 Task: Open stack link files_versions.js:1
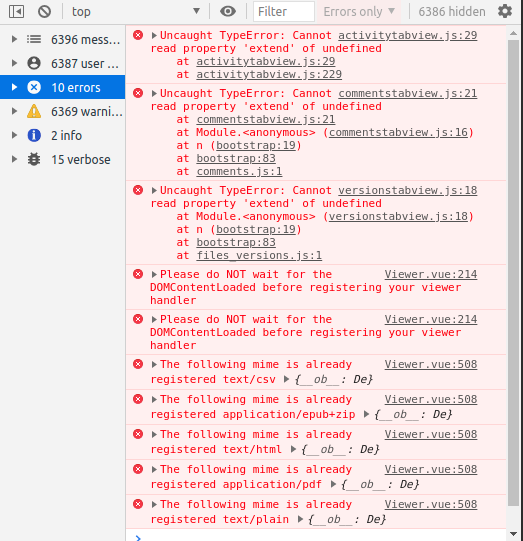pyautogui.click(x=259, y=255)
